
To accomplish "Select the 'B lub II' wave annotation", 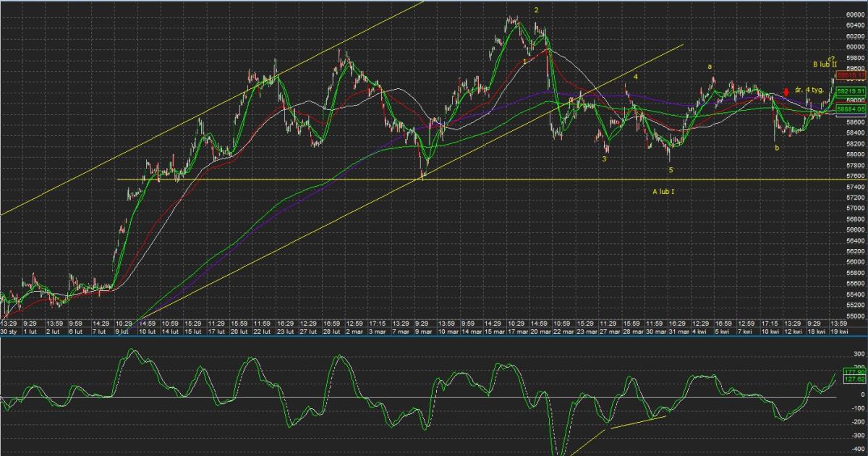I will coord(824,64).
